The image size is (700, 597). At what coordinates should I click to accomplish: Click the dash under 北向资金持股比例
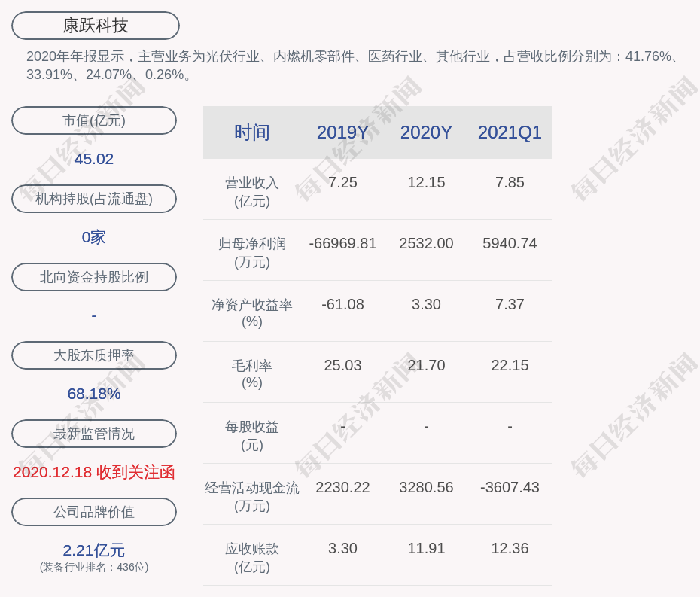[x=94, y=315]
